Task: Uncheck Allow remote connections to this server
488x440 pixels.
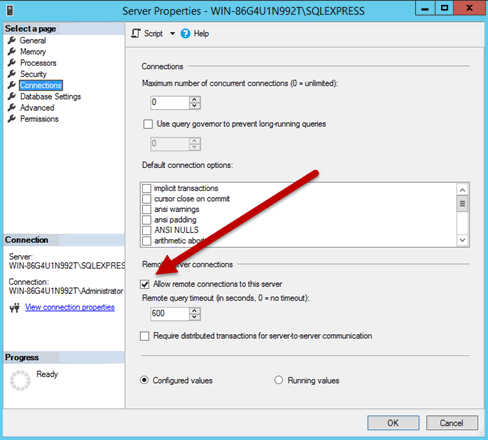Action: (145, 284)
